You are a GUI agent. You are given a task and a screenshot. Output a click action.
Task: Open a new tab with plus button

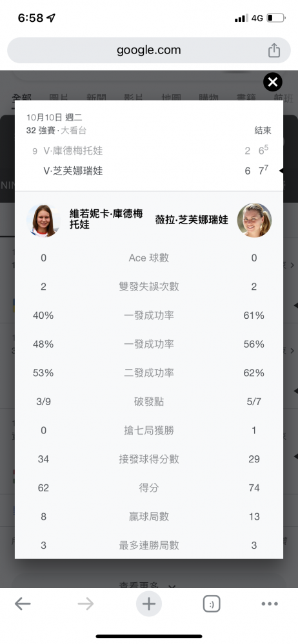[x=149, y=604]
